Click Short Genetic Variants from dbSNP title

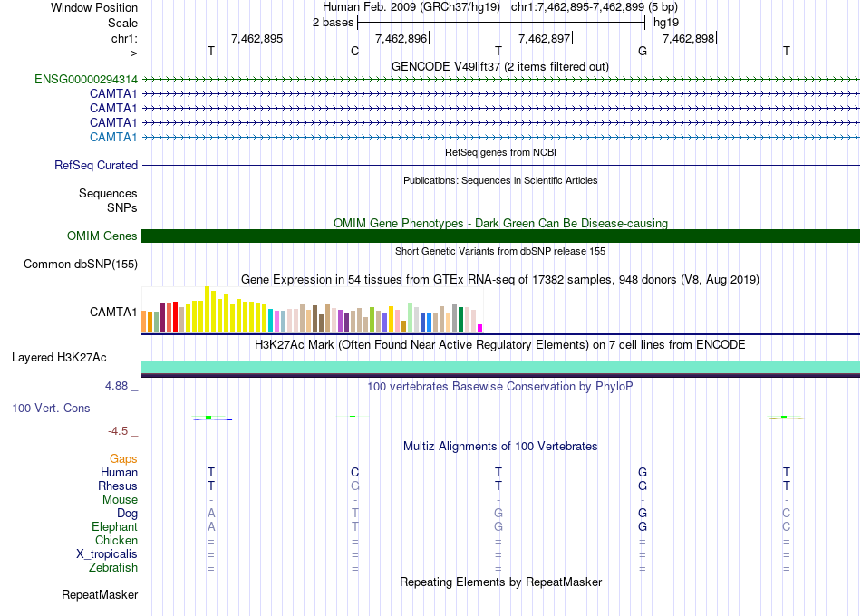click(x=500, y=251)
